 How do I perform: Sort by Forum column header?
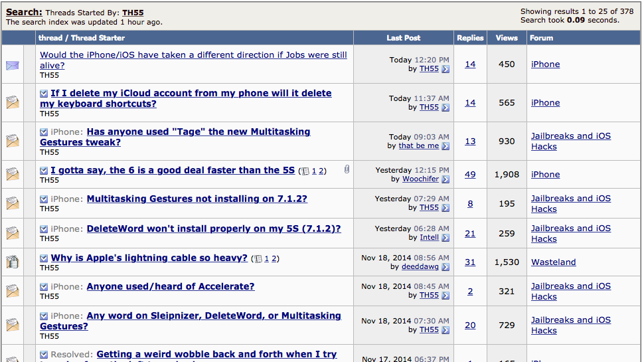pyautogui.click(x=541, y=38)
